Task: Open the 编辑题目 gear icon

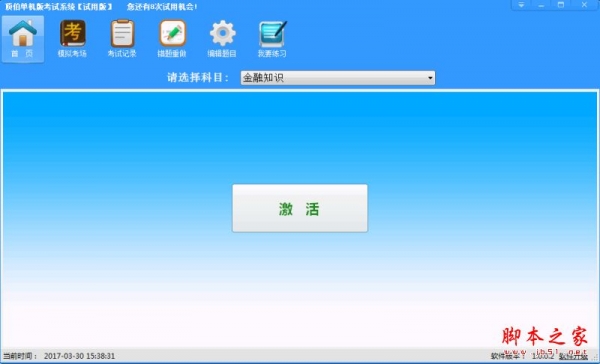Action: [x=222, y=39]
